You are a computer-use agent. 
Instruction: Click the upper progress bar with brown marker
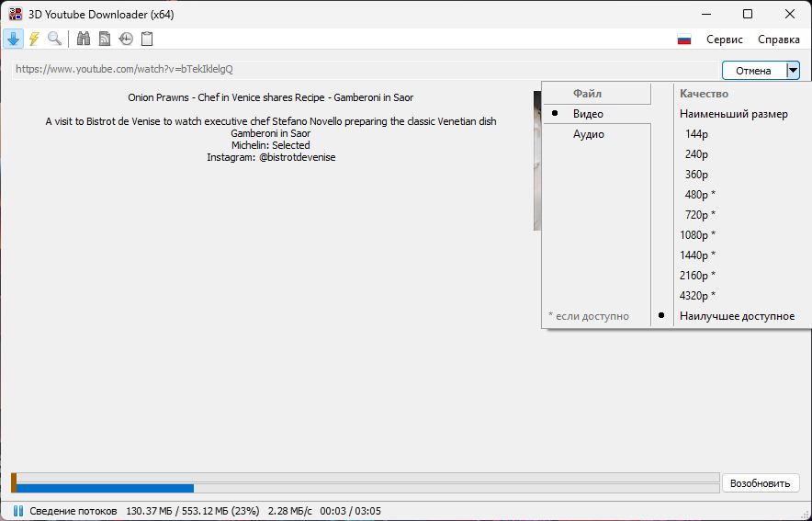click(366, 477)
